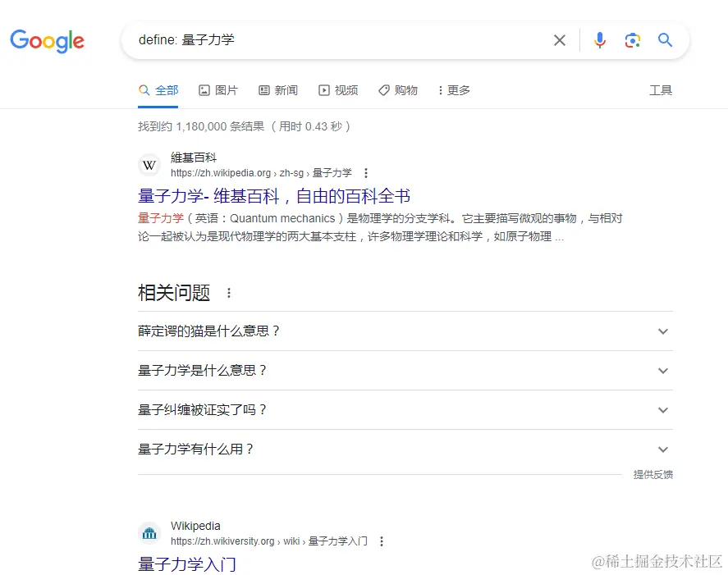Switch to the 购物 tab
The width and height of the screenshot is (728, 575).
point(398,90)
